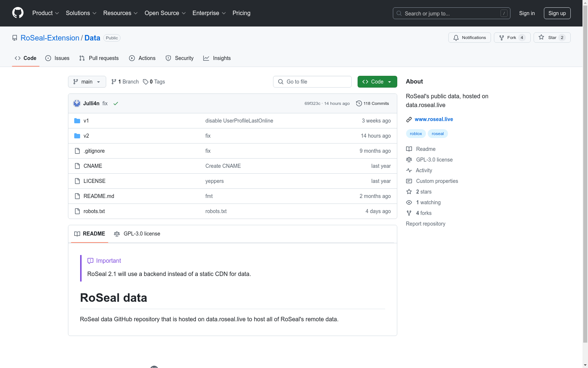
Task: Click the Custom properties note icon
Action: click(x=409, y=181)
